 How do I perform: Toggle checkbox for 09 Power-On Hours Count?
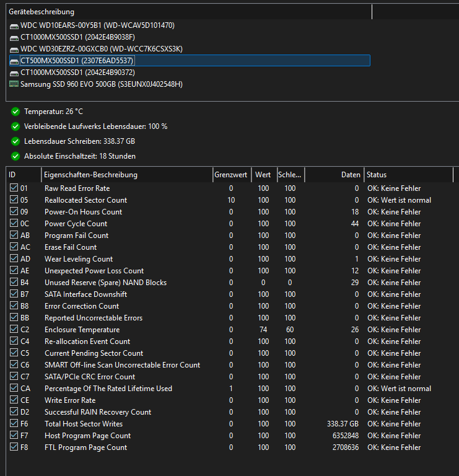coord(14,211)
